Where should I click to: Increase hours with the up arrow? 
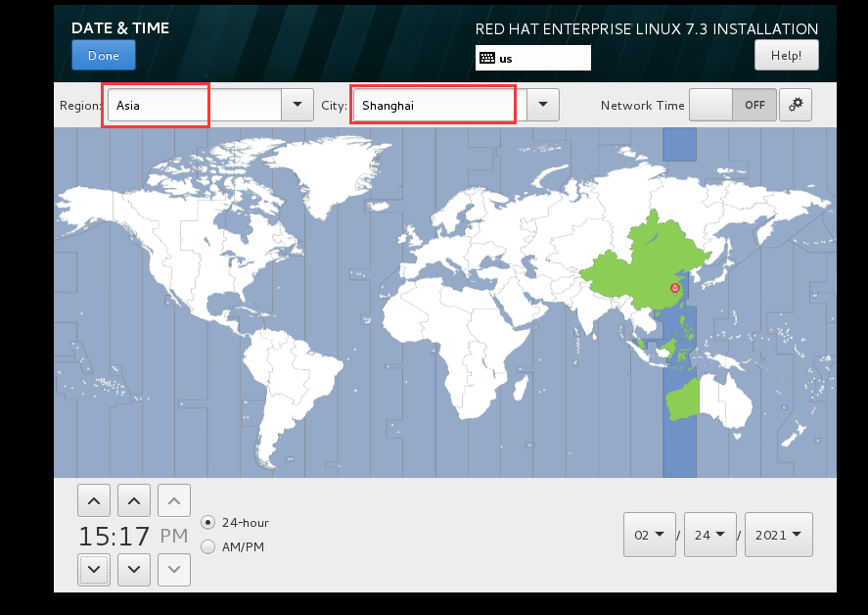[94, 500]
